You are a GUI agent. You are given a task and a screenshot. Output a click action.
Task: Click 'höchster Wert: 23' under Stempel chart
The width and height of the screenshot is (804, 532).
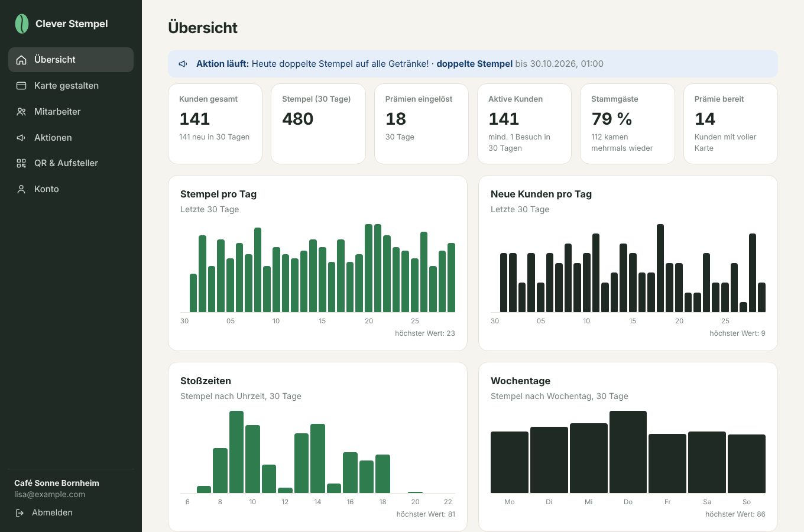[x=425, y=333]
